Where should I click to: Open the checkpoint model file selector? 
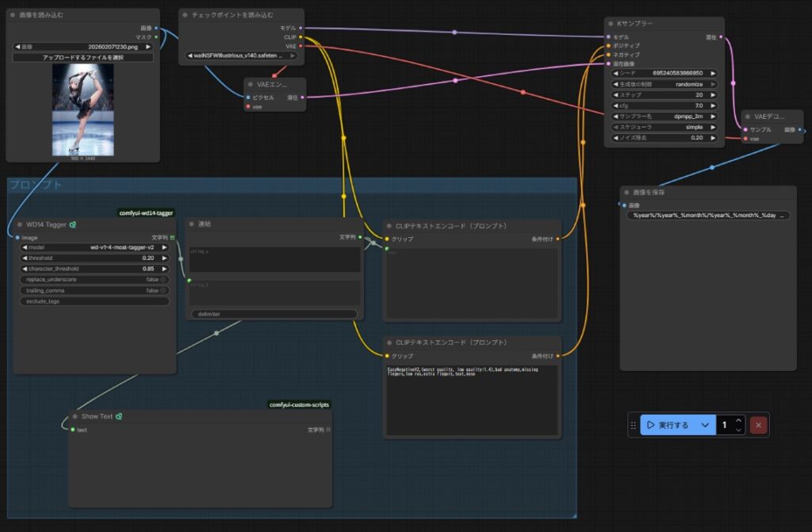[x=239, y=55]
